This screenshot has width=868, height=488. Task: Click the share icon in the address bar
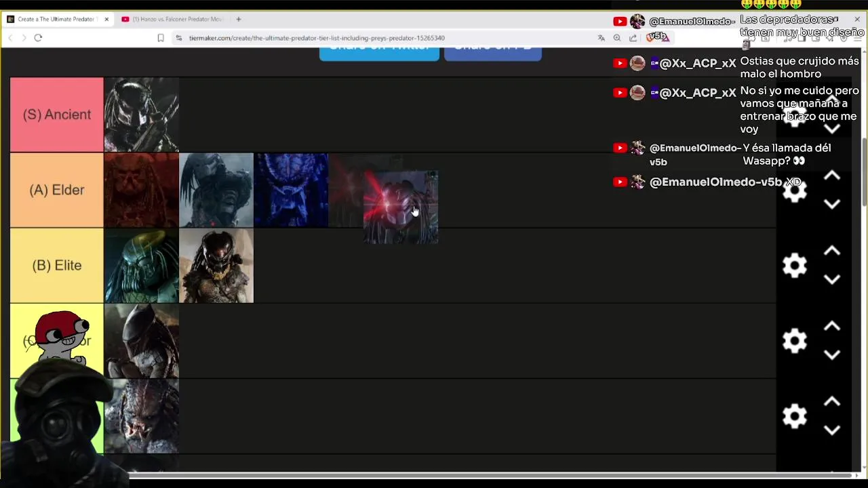click(x=633, y=38)
